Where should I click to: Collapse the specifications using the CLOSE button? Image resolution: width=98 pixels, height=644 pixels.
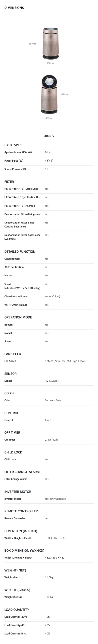coord(48,136)
